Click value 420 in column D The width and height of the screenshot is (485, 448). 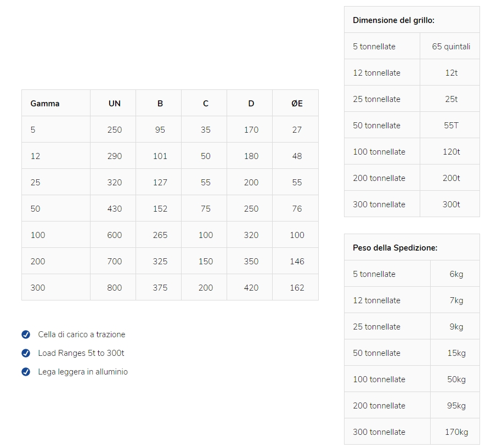251,287
